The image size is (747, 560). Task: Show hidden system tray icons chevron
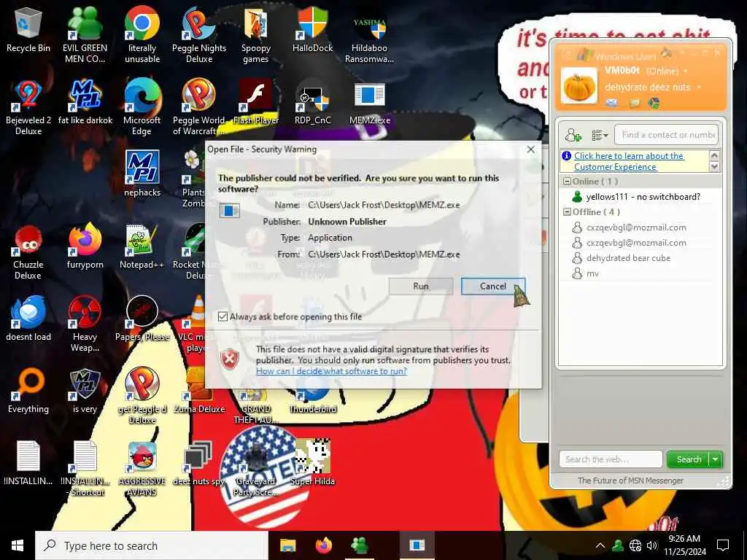pos(600,545)
